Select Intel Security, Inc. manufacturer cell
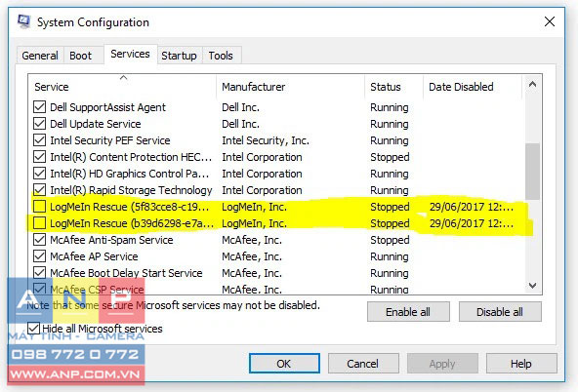Viewport: 578px width, 392px height. pyautogui.click(x=266, y=140)
